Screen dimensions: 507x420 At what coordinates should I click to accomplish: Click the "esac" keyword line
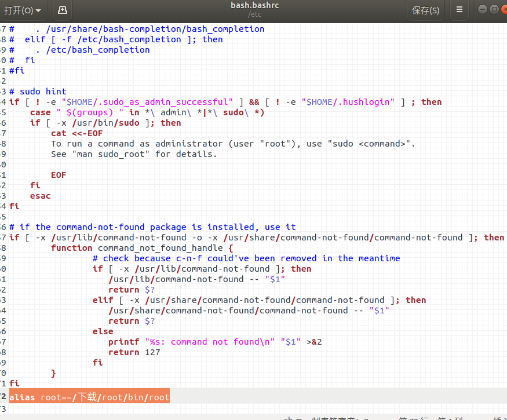click(x=41, y=196)
